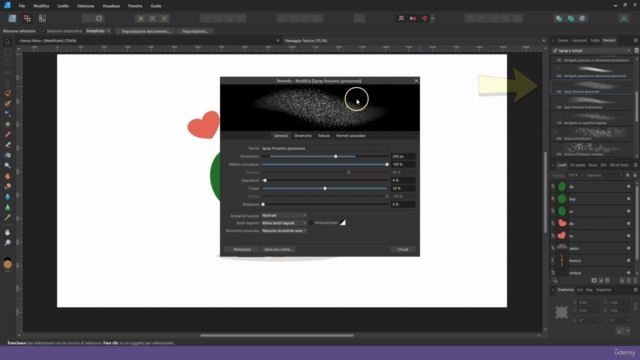Select the Flood Fill bucket tool
This screenshot has width=640, height=360.
tap(7, 156)
